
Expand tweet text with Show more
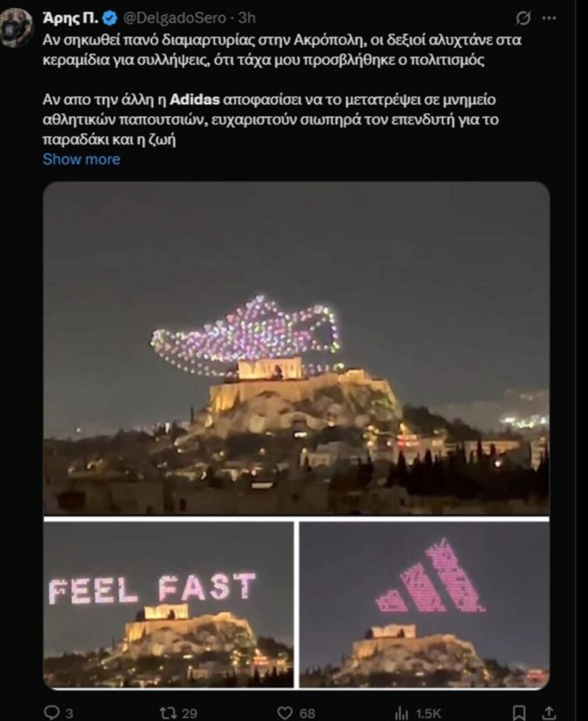[82, 159]
